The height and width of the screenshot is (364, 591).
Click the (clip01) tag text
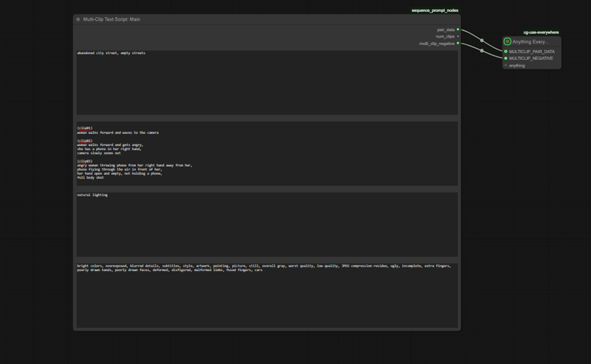tap(85, 128)
